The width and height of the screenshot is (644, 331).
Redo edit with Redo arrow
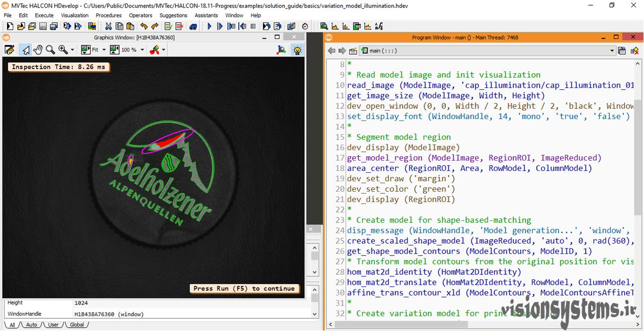pyautogui.click(x=155, y=26)
